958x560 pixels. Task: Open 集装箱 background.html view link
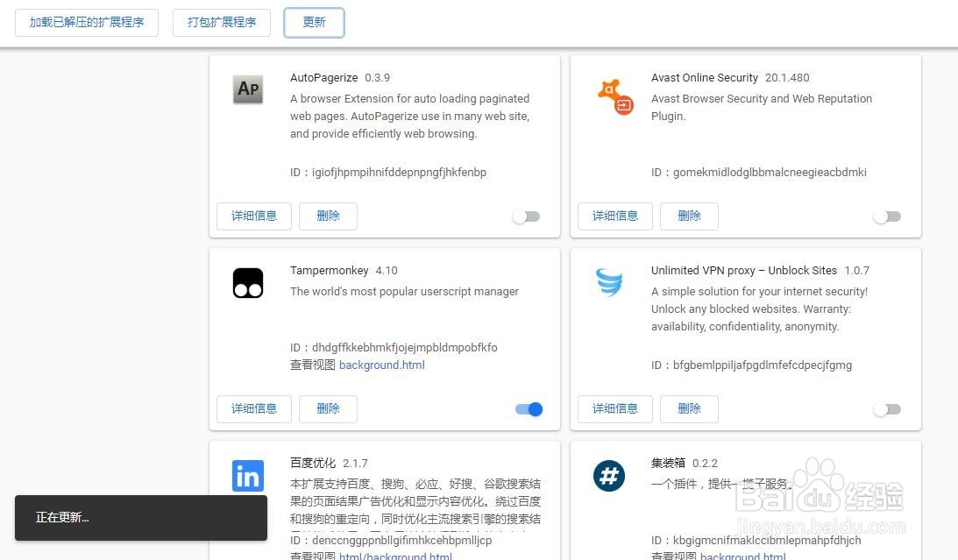pos(743,556)
